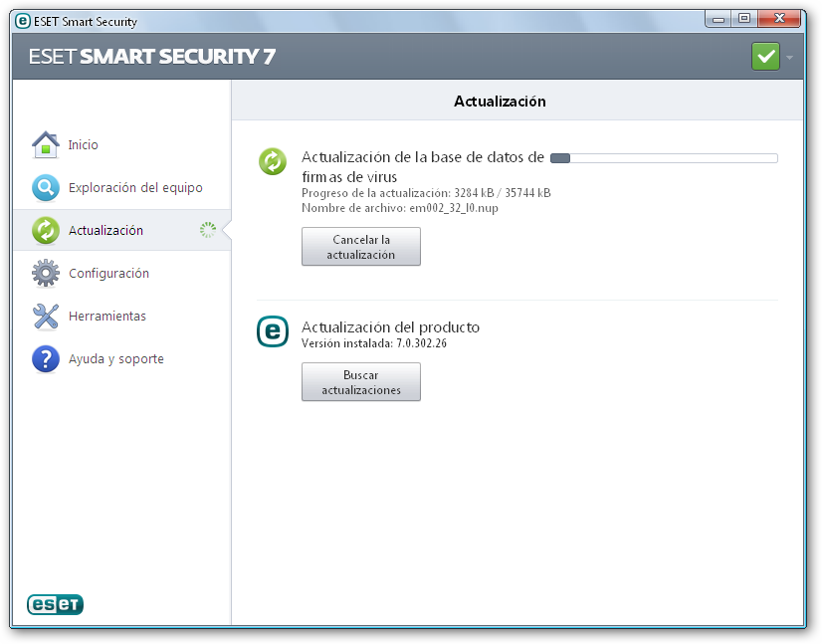Click the virus database update progress bar
822x644 pixels.
point(664,158)
